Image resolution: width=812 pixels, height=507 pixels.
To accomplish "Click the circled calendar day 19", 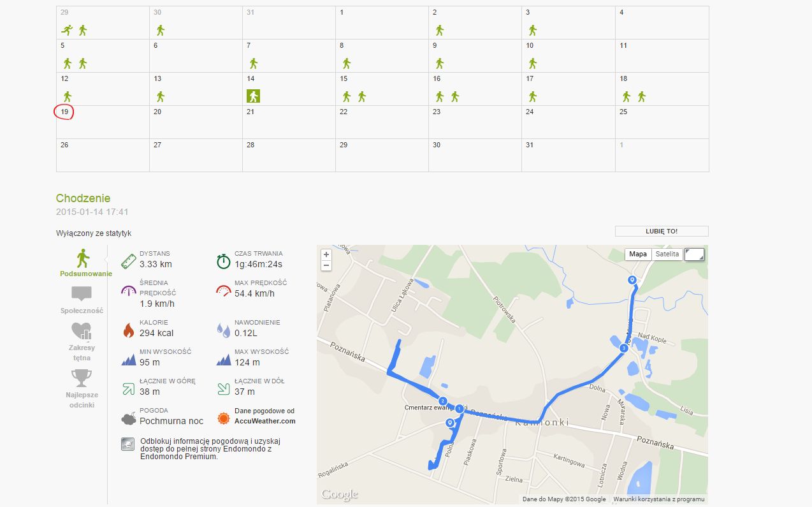I will point(64,112).
